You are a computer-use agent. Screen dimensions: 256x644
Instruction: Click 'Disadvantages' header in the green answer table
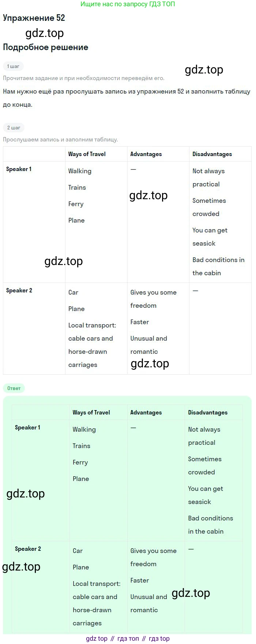tap(208, 413)
